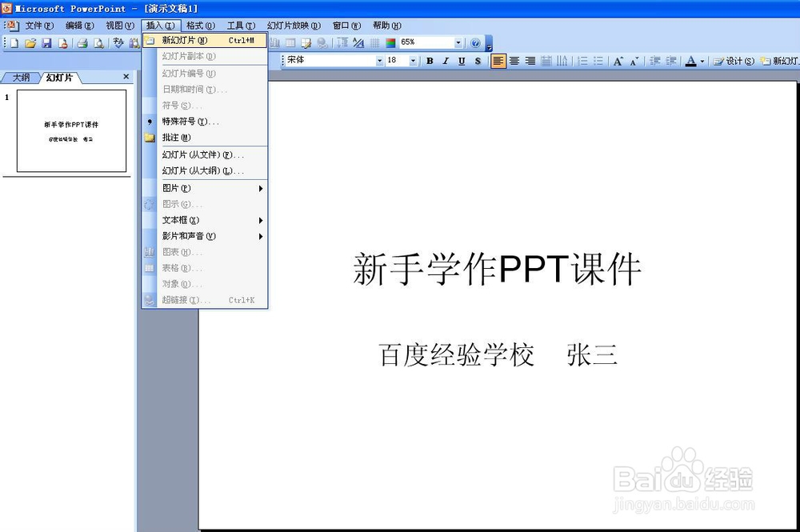800x532 pixels.
Task: Open the font size dropdown showing 18
Action: (413, 60)
